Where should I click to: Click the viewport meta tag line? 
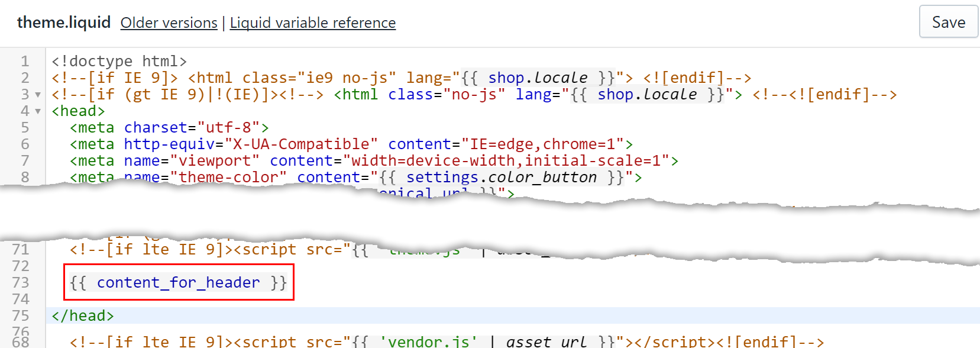pyautogui.click(x=374, y=161)
